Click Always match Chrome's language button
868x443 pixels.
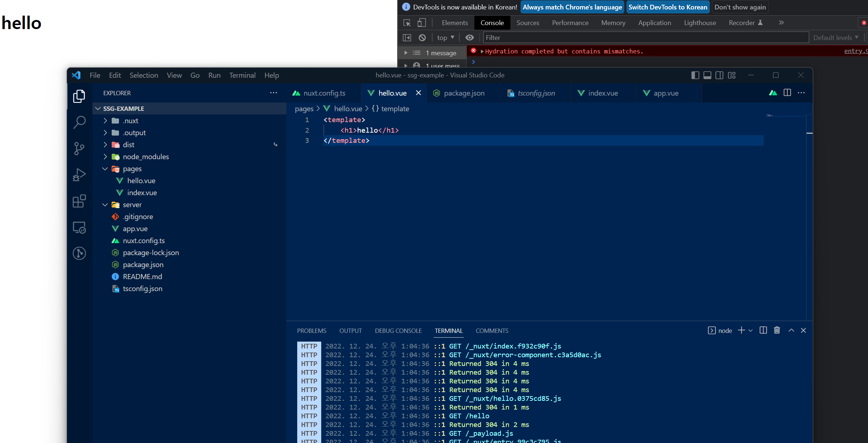572,7
